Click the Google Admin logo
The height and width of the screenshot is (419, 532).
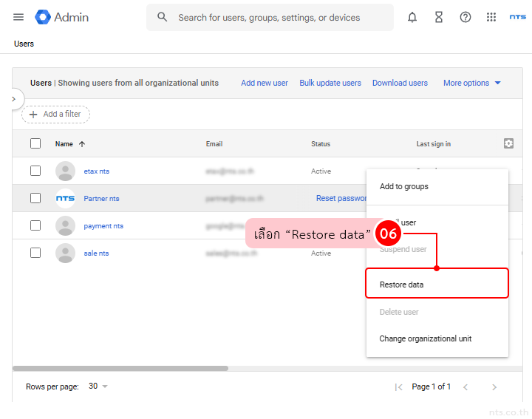pos(62,17)
